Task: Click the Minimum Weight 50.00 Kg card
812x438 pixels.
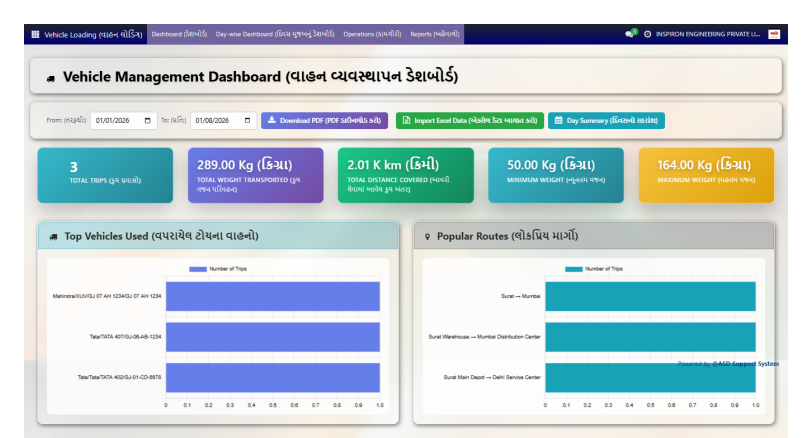Action: pyautogui.click(x=556, y=175)
